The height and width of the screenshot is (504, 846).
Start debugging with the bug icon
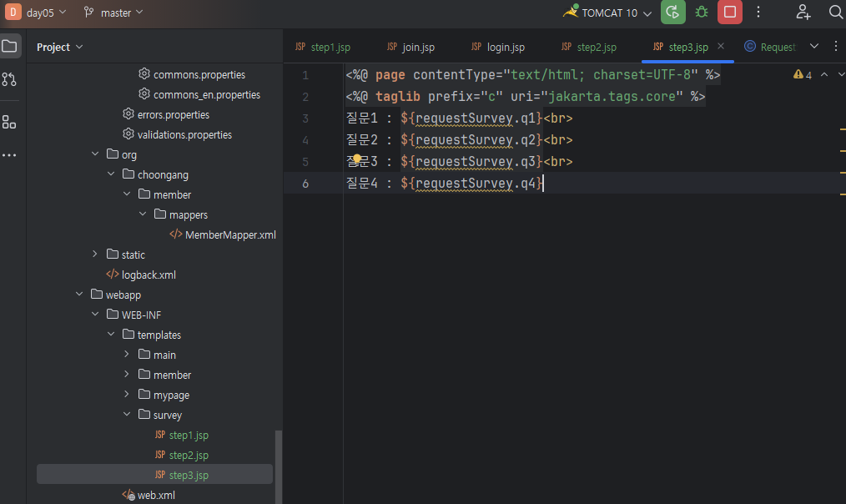(702, 12)
